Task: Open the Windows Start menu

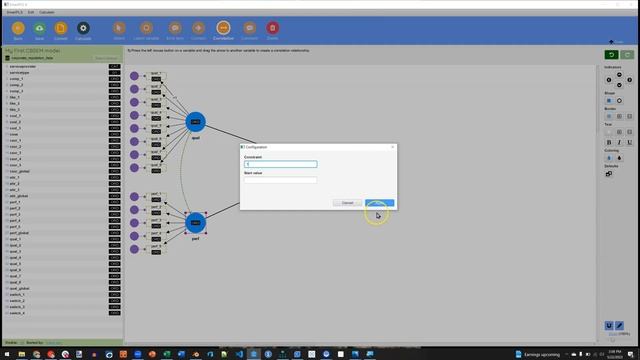Action: [x=7, y=354]
